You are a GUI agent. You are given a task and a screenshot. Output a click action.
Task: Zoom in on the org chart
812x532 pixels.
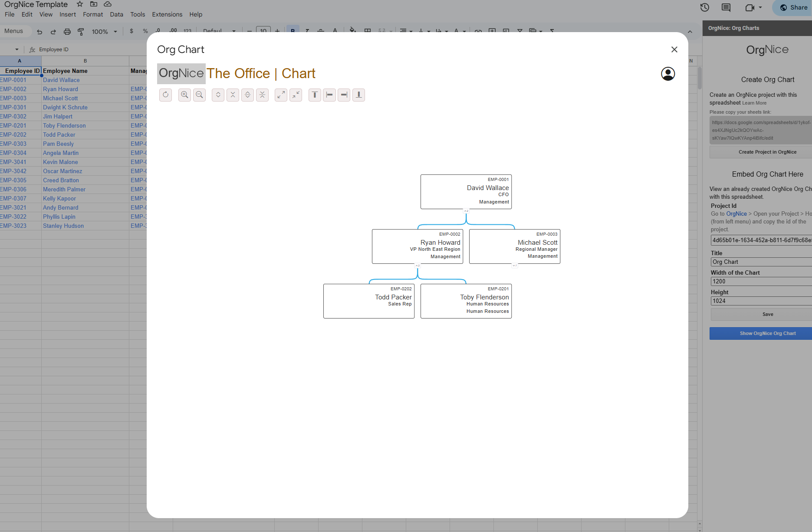[184, 95]
